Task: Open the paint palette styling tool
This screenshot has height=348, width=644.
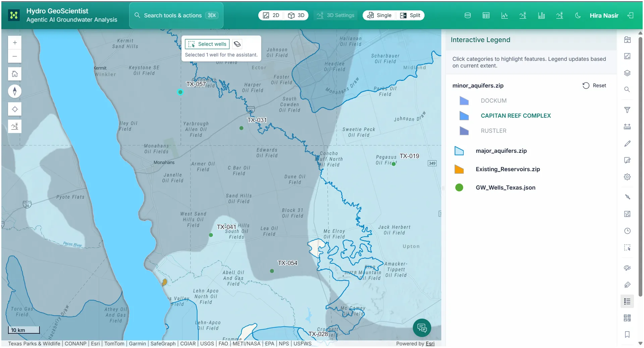Action: pyautogui.click(x=627, y=268)
